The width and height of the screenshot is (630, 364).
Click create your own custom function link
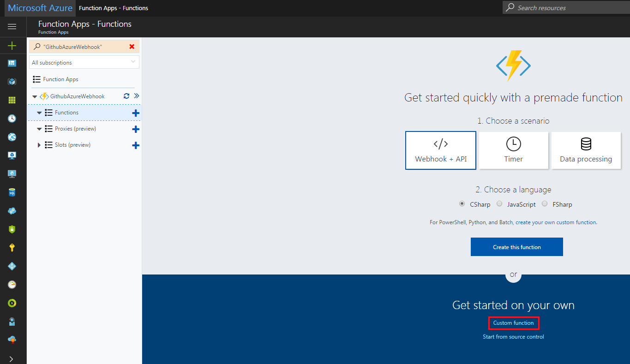pos(556,222)
